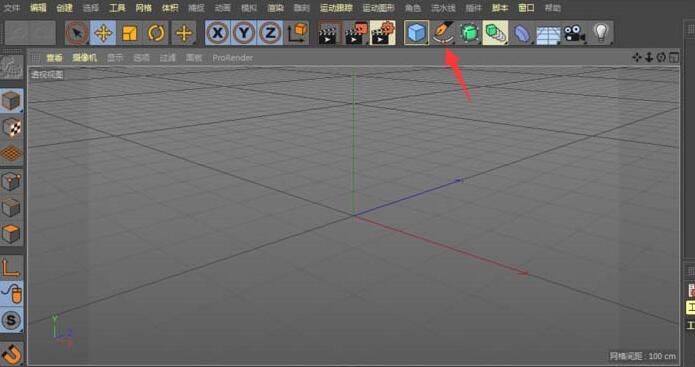Image resolution: width=695 pixels, height=367 pixels.
Task: Activate the Move tool
Action: point(103,33)
